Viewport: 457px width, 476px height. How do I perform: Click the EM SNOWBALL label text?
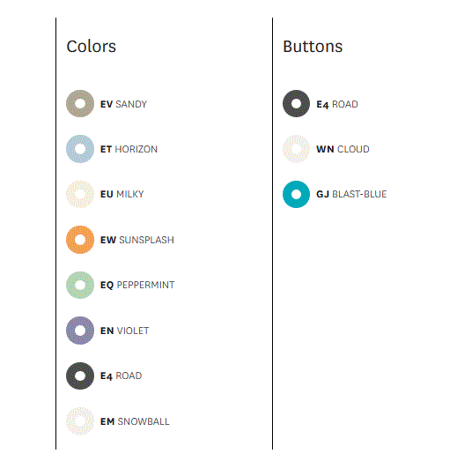(x=135, y=421)
